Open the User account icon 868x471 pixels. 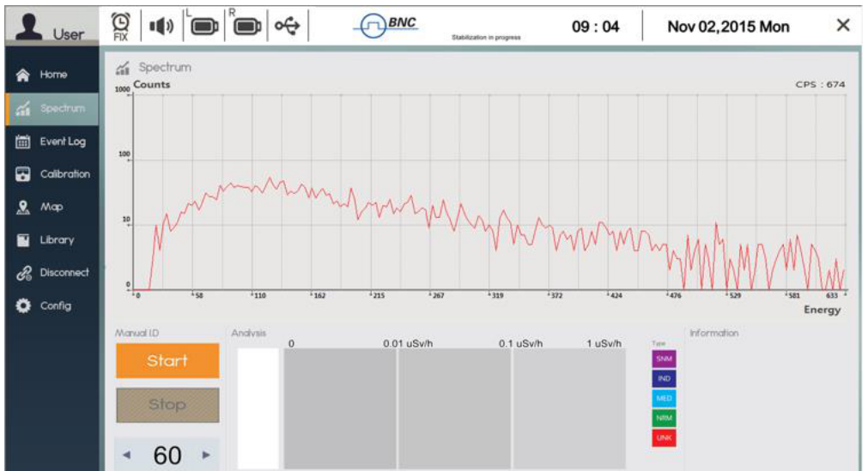pos(29,26)
